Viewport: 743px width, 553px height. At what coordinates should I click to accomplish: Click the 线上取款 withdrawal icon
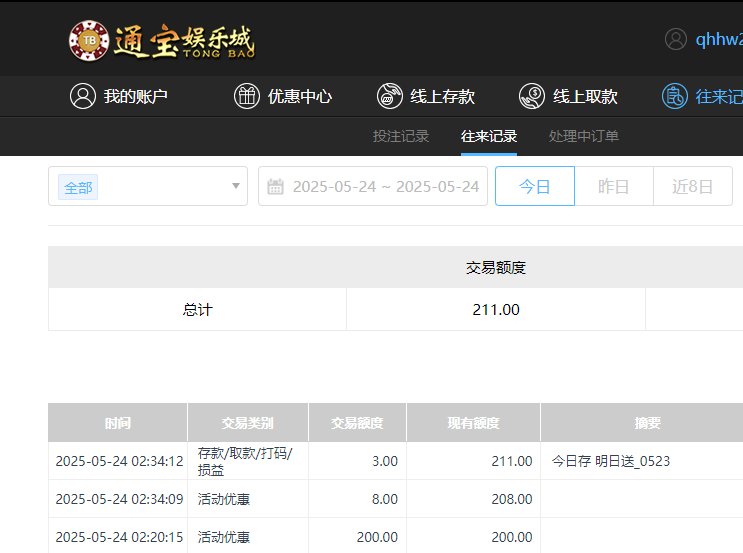531,96
